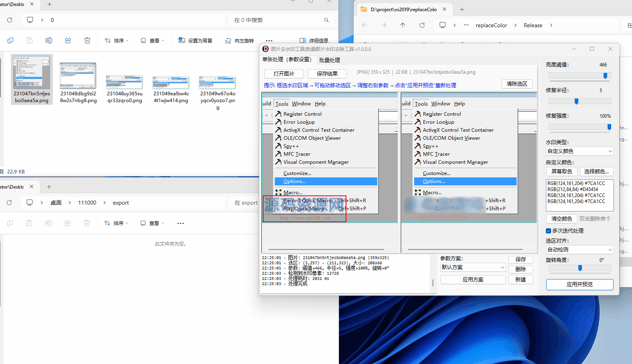Click the Release breadcrumb segment
This screenshot has height=364, width=632.
533,25
